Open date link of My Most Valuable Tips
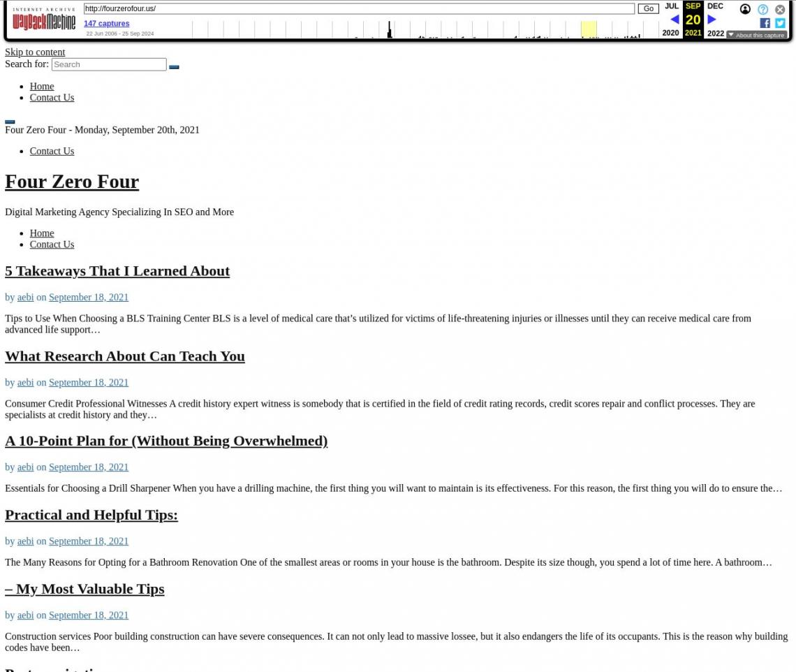 [89, 615]
